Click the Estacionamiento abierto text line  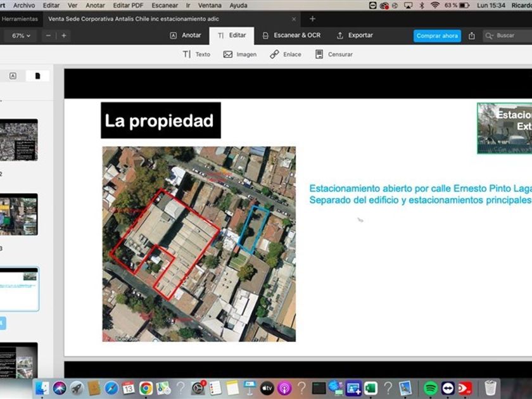coord(421,188)
